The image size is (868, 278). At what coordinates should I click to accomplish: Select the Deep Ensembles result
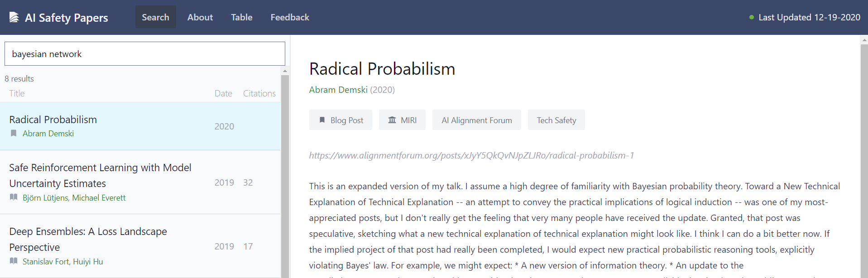[x=140, y=246]
